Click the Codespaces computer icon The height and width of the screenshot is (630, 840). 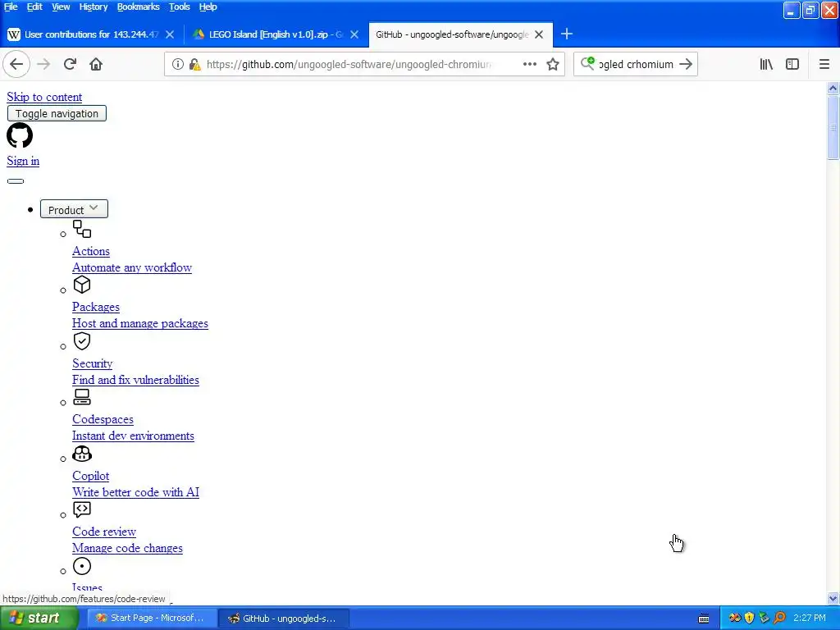82,397
